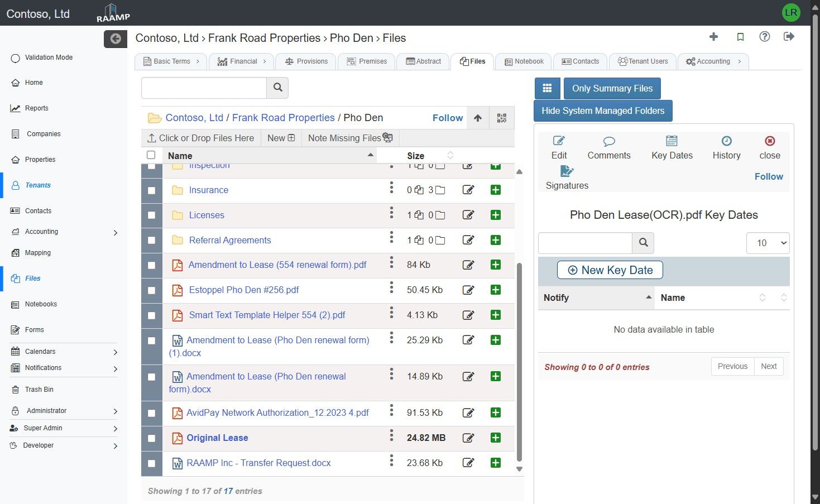Open the Abstract tab
Screen dimensions: 820x504
423,61
